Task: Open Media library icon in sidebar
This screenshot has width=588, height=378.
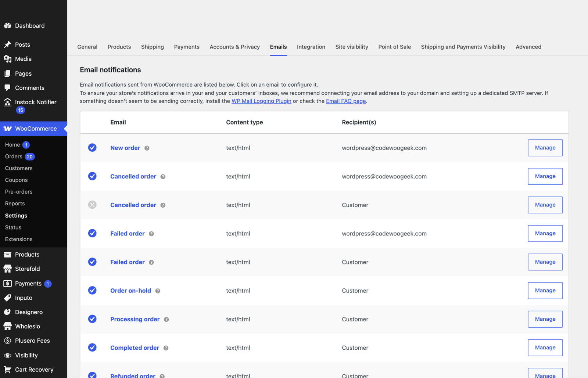Action: [7, 59]
